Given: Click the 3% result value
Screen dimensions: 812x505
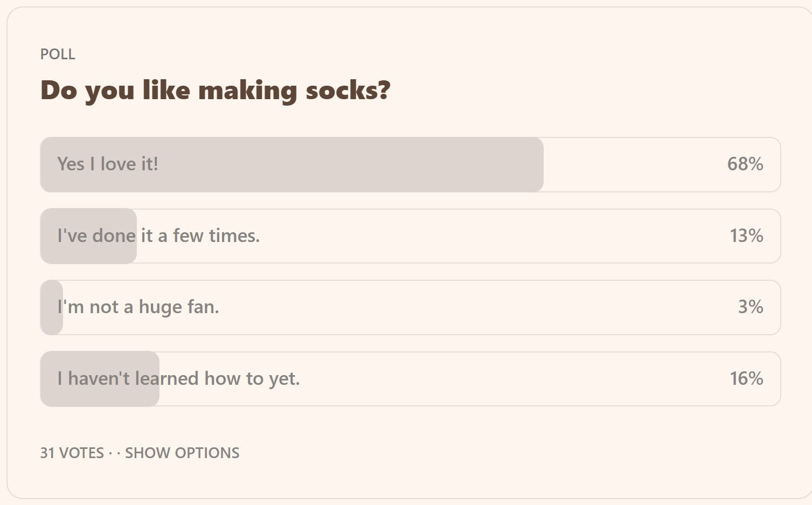Looking at the screenshot, I should point(751,307).
